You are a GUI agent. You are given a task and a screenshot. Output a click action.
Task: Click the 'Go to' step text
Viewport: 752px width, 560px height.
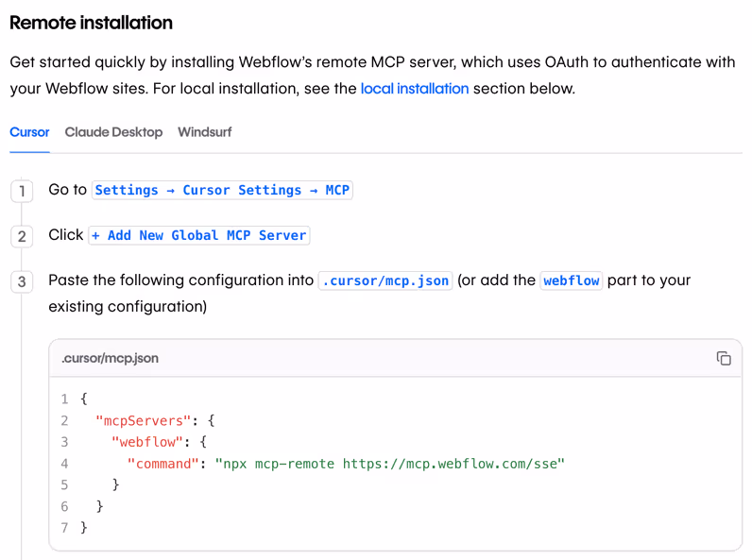[68, 190]
